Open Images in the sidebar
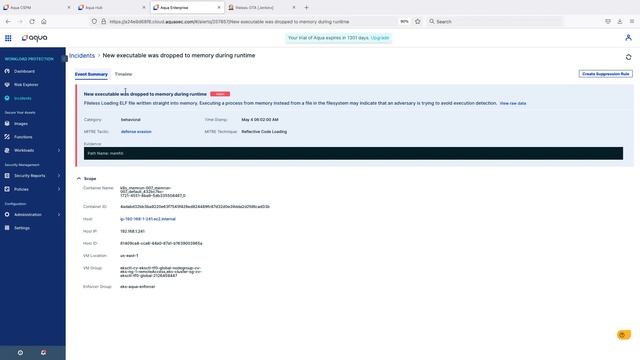The image size is (640, 360). coord(21,124)
